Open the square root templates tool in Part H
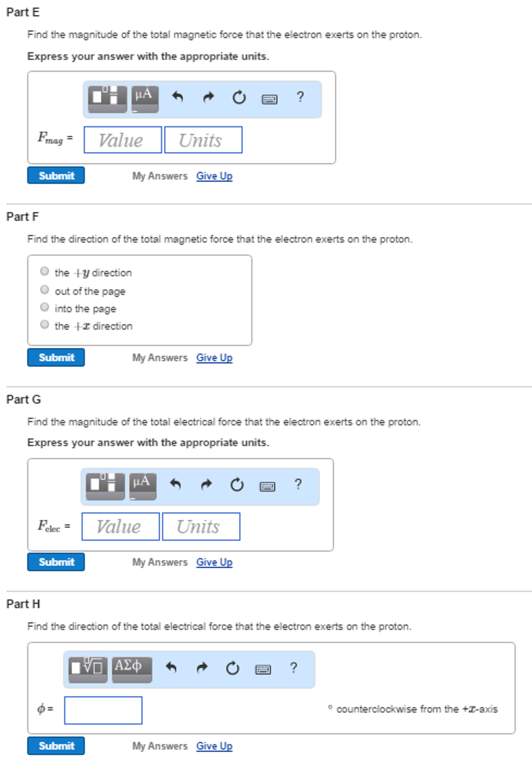Viewport: 532px width, 767px height. point(88,669)
